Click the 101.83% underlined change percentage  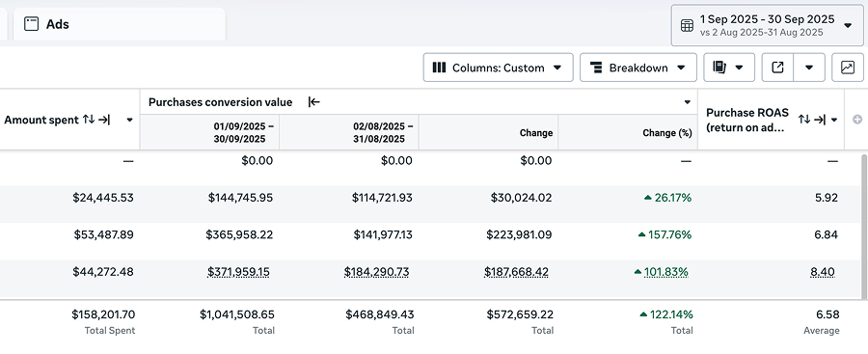tap(665, 272)
